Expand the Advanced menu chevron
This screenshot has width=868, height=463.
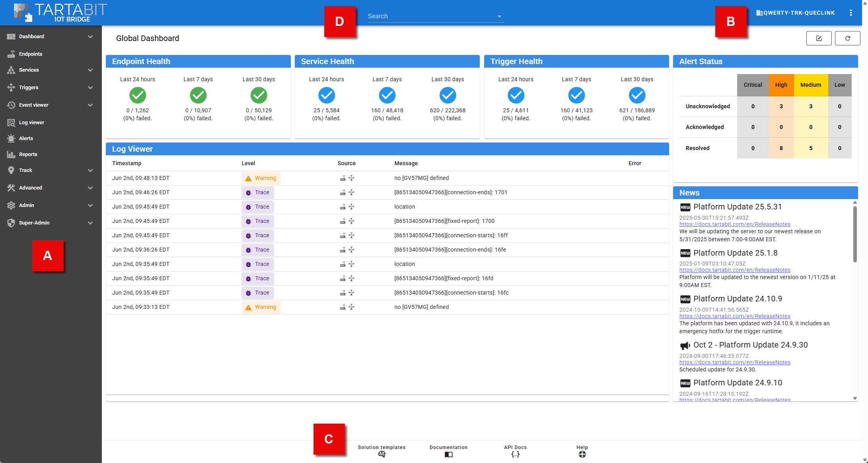pyautogui.click(x=90, y=188)
